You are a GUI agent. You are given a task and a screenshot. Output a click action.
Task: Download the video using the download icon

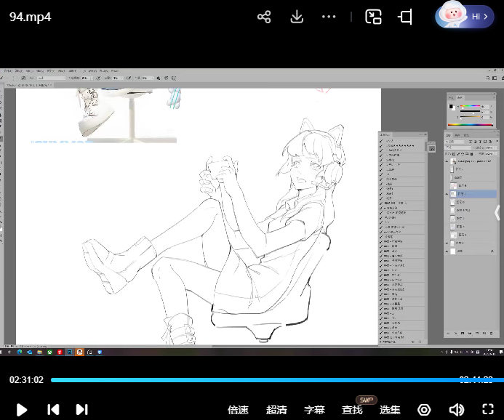click(297, 17)
